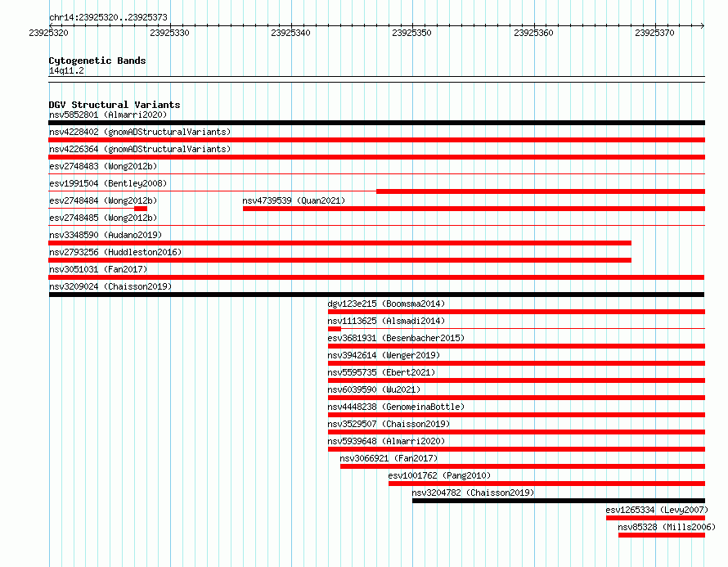Open nsv3204782 (Chaisson2019) variant
This screenshot has width=728, height=567.
(473, 493)
